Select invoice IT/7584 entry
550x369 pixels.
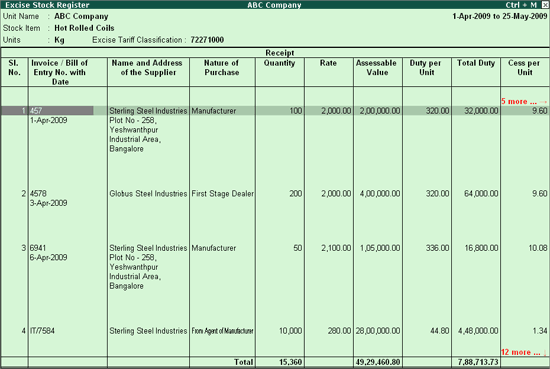point(42,331)
